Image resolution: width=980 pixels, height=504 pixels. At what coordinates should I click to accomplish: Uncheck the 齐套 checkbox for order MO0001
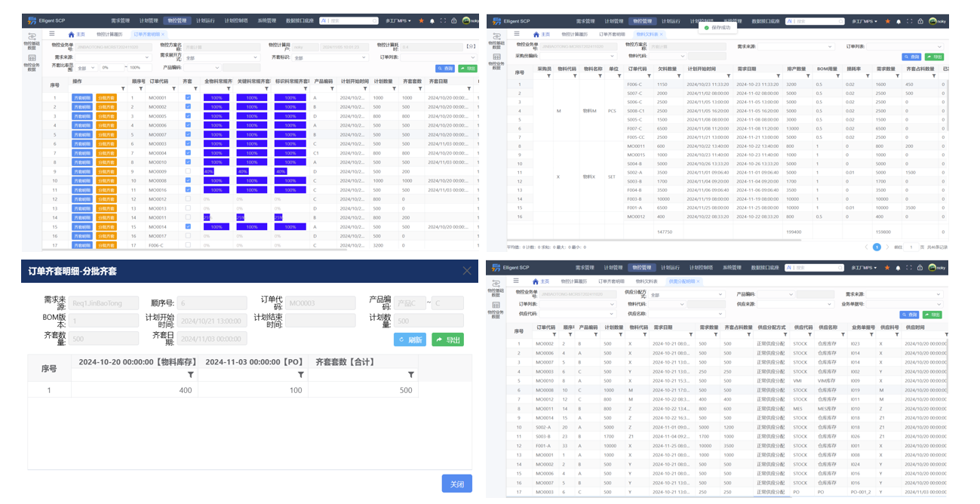pos(188,98)
